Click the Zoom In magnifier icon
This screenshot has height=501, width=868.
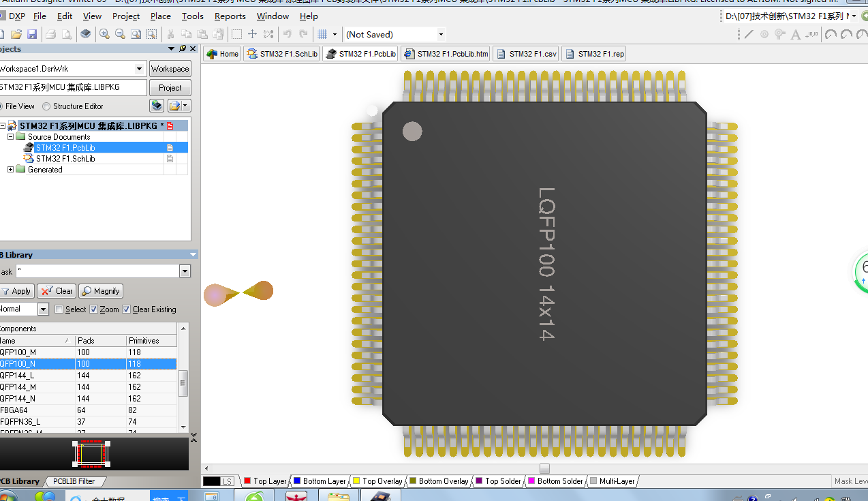pyautogui.click(x=104, y=34)
